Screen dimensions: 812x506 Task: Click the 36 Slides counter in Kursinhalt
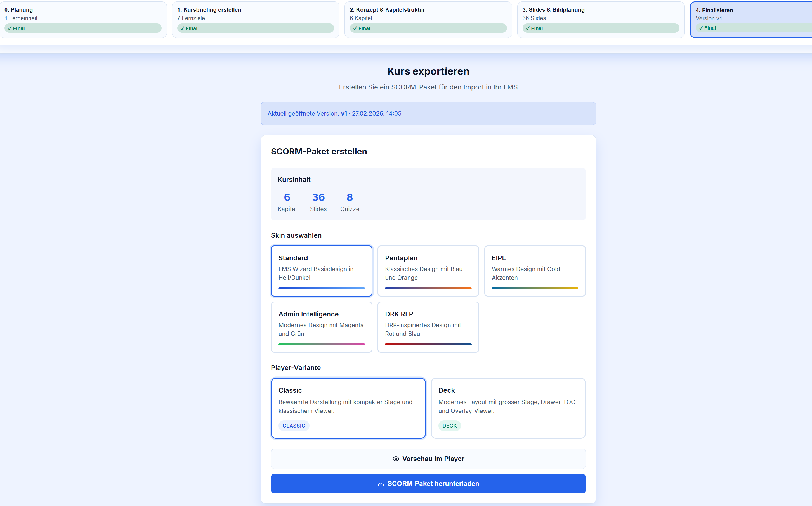(318, 201)
